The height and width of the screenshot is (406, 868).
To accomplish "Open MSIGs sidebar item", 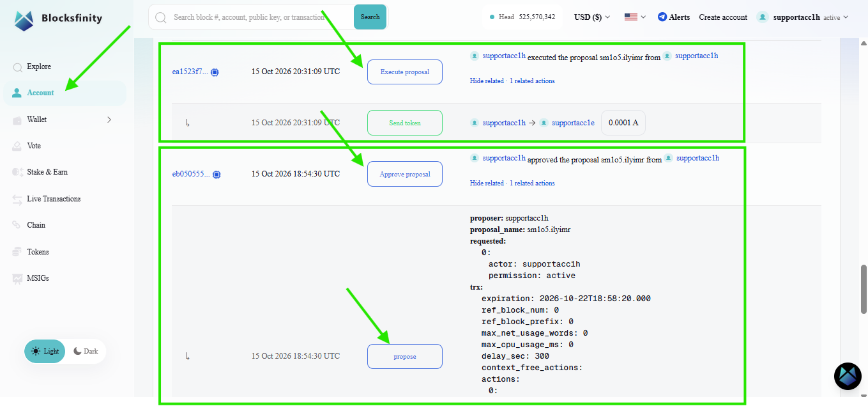I will pos(38,278).
